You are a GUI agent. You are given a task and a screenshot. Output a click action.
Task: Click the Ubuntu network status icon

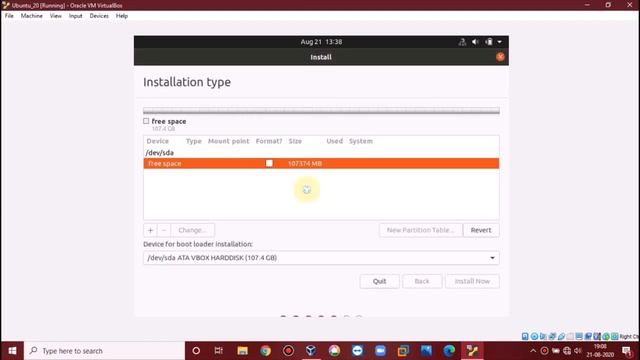tap(462, 42)
